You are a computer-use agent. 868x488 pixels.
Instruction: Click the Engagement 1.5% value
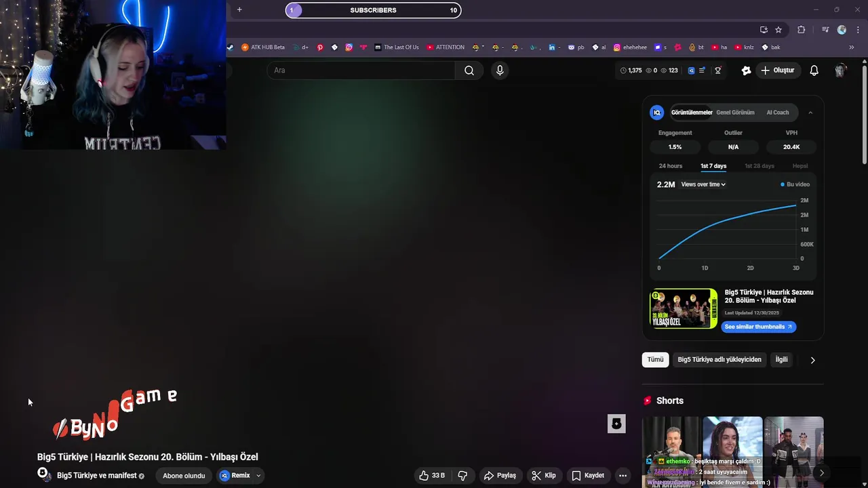(x=675, y=147)
